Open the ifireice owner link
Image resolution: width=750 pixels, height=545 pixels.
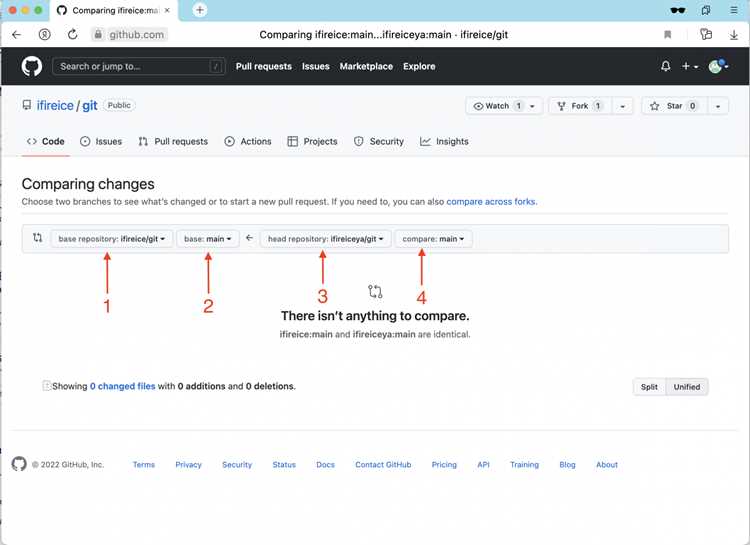pos(55,105)
